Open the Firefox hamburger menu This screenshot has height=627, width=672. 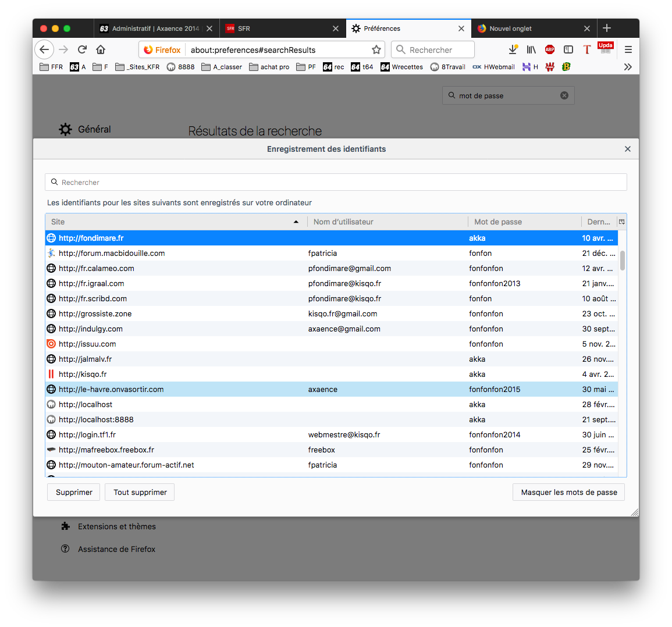pos(628,49)
